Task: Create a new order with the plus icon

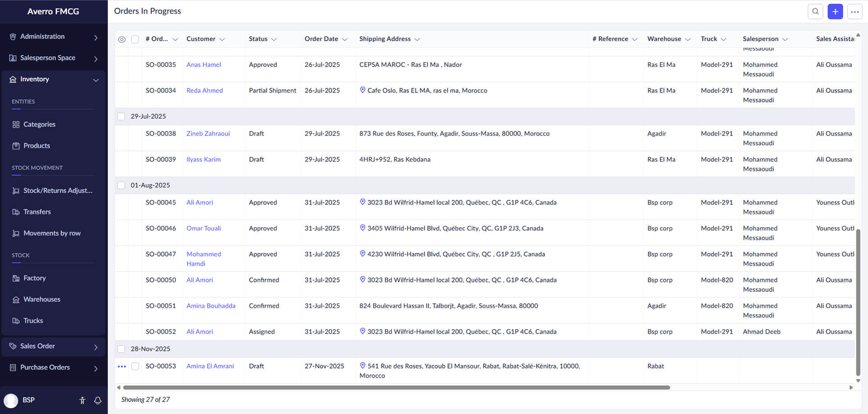Action: tap(835, 11)
